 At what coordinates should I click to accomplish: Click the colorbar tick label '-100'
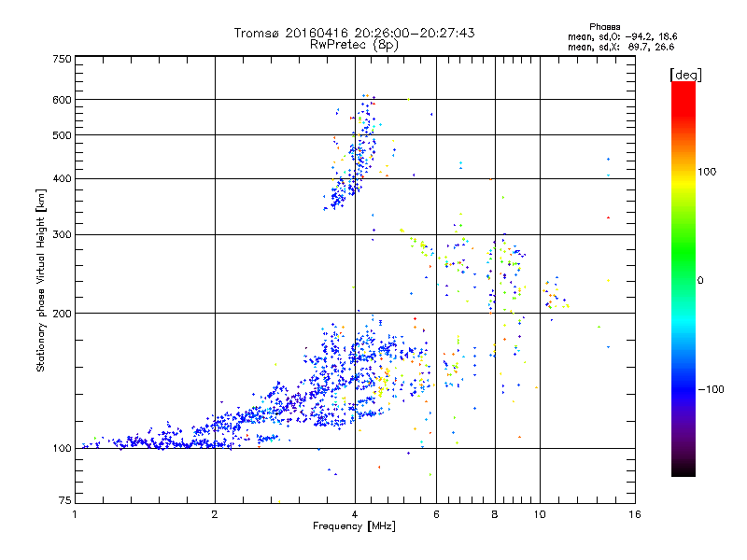click(711, 389)
